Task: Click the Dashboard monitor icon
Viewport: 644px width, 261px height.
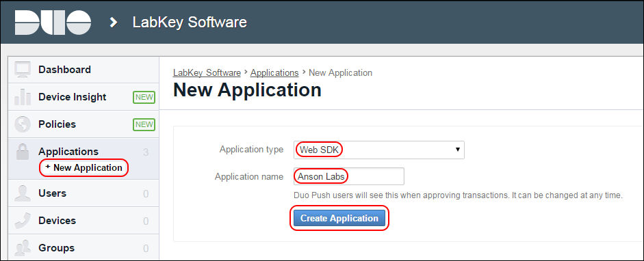Action: point(22,70)
